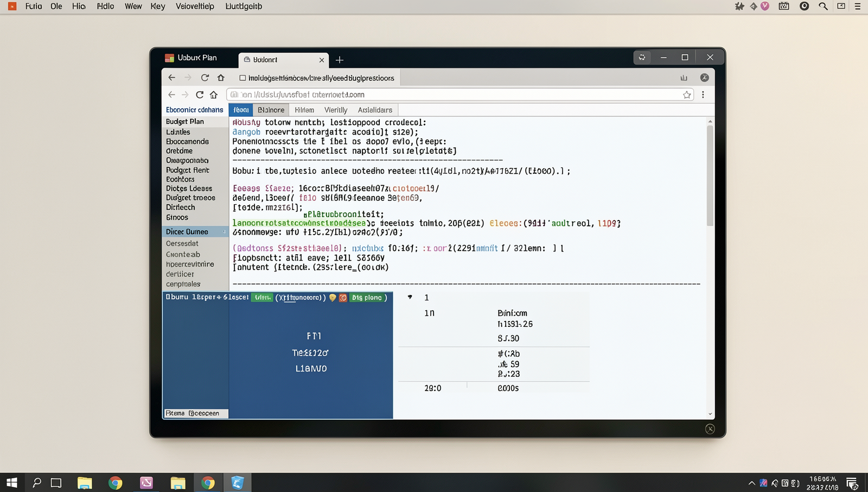Open Windows Start menu on taskbar
The height and width of the screenshot is (492, 868).
11,482
